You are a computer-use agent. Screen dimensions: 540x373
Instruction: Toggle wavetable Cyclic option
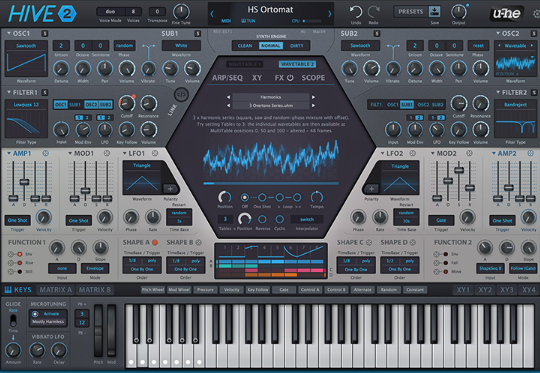pos(280,219)
